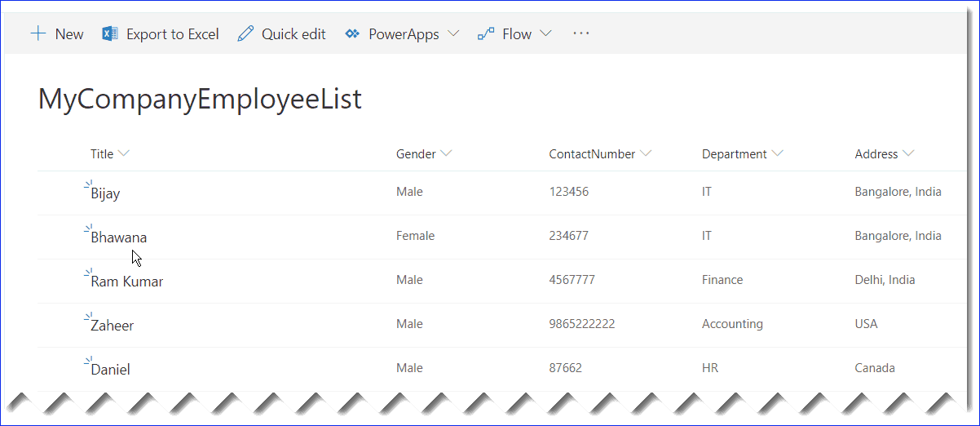
Task: Click the Male gender cell in Zaheer's row
Action: 409,324
